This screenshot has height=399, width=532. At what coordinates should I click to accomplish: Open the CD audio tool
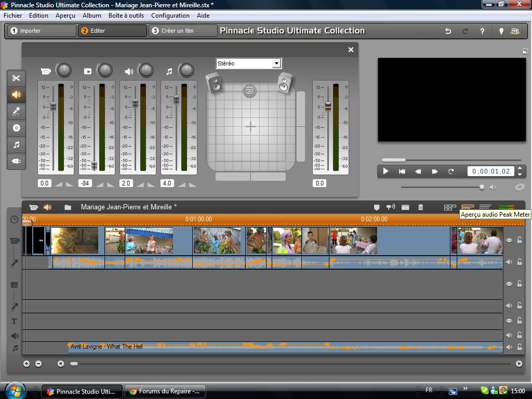(16, 128)
